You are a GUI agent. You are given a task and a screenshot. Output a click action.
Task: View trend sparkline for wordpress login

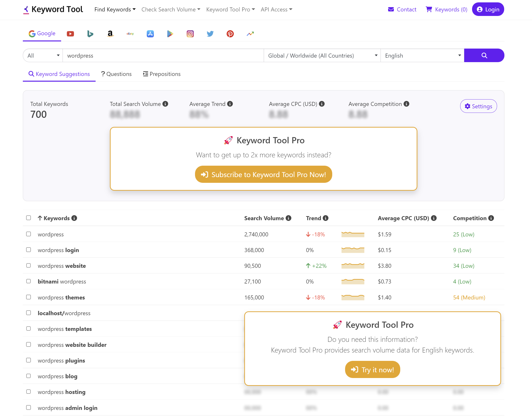353,250
